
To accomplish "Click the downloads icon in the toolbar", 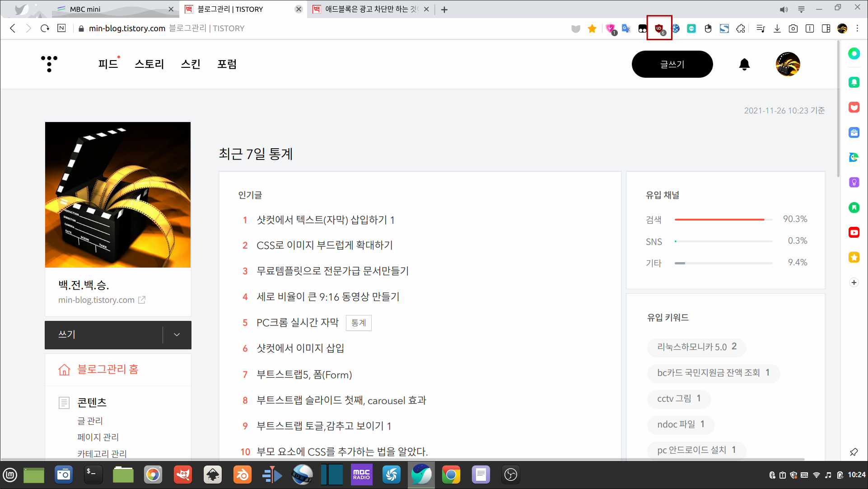I will click(777, 28).
